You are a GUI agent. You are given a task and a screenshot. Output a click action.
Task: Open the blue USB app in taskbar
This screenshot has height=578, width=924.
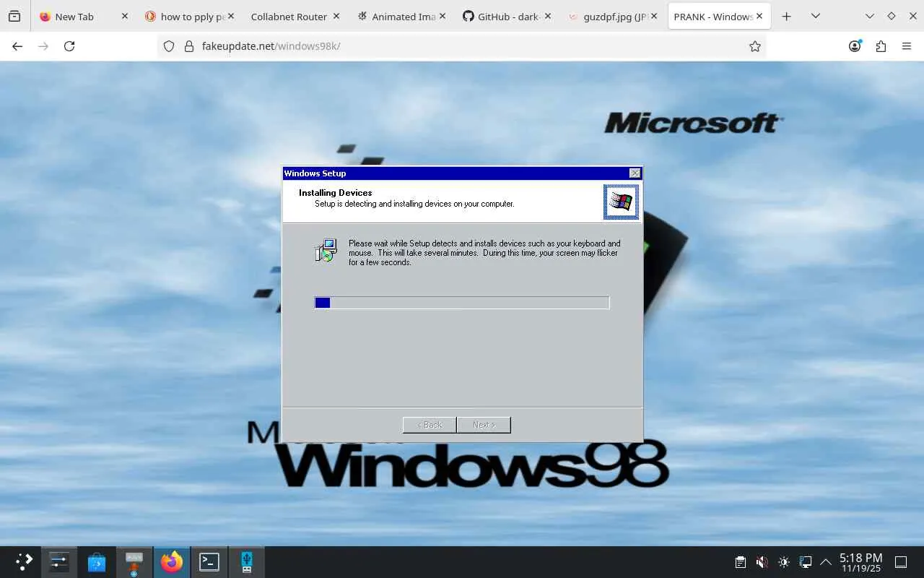pyautogui.click(x=247, y=561)
